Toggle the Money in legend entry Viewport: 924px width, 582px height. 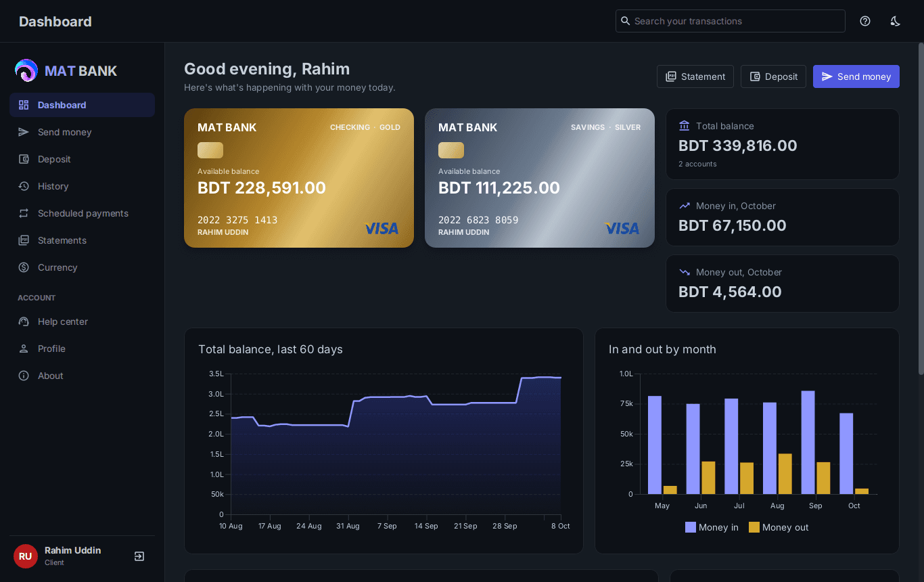tap(712, 527)
